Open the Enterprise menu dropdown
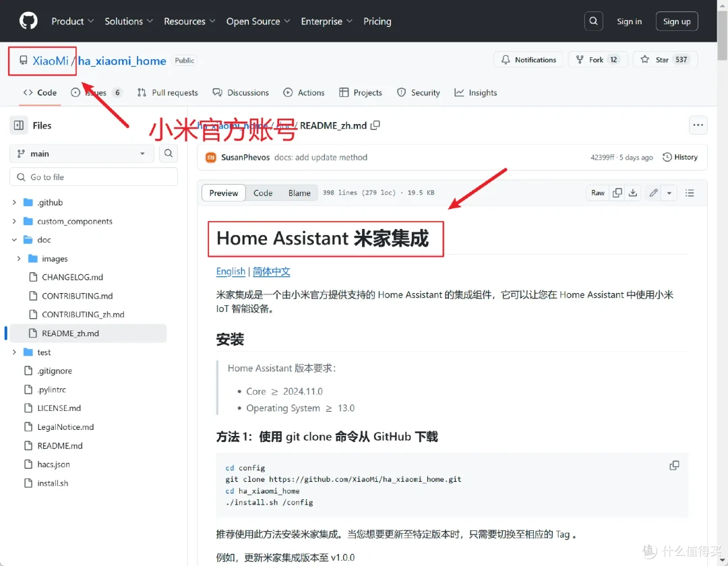 click(x=326, y=22)
